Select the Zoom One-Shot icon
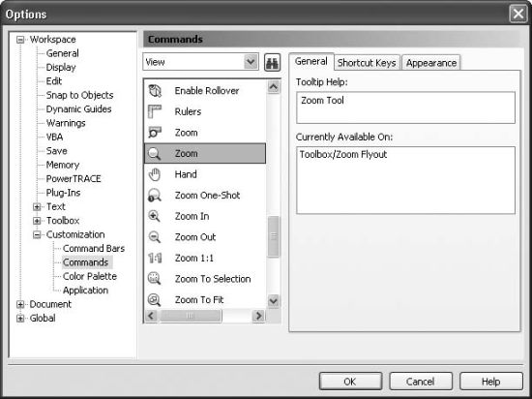This screenshot has height=399, width=532. (x=155, y=196)
